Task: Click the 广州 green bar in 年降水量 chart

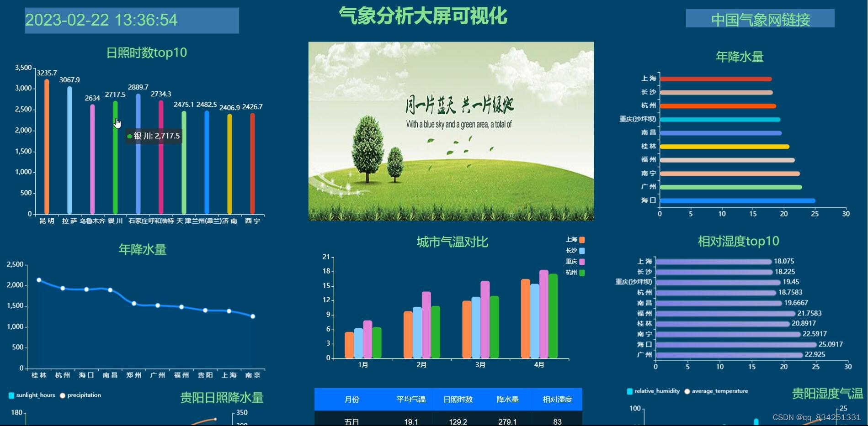Action: 731,187
